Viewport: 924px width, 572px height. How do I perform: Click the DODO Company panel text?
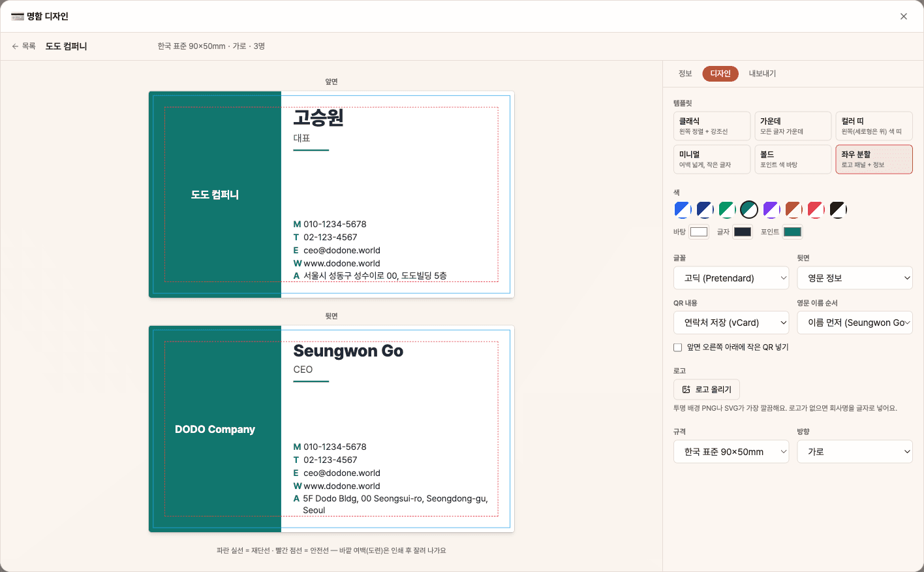[x=215, y=429]
